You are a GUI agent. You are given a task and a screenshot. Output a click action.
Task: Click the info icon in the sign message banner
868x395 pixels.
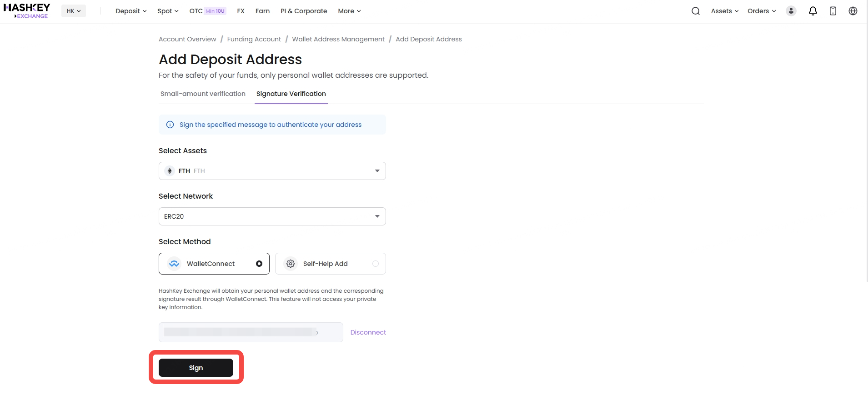[x=170, y=125]
